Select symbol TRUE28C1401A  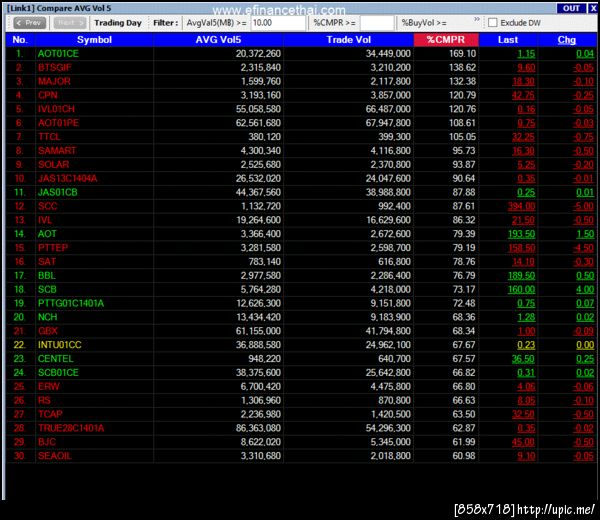coord(71,428)
